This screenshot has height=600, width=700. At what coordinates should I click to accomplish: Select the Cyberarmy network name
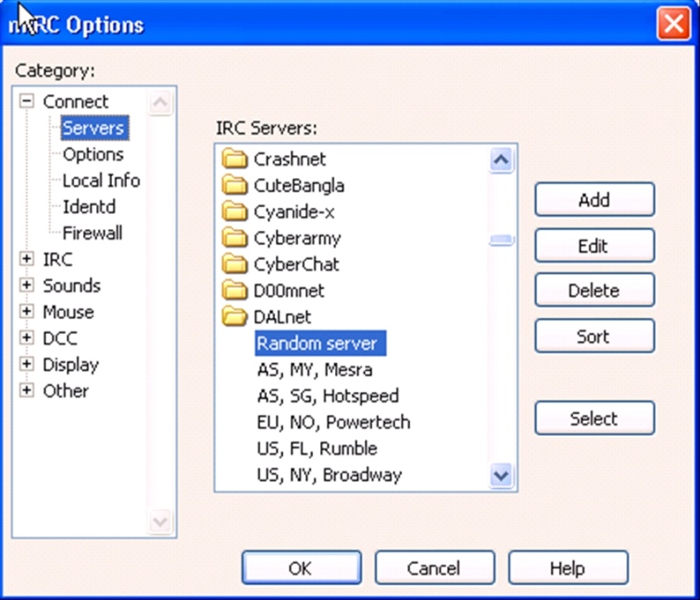click(x=297, y=238)
